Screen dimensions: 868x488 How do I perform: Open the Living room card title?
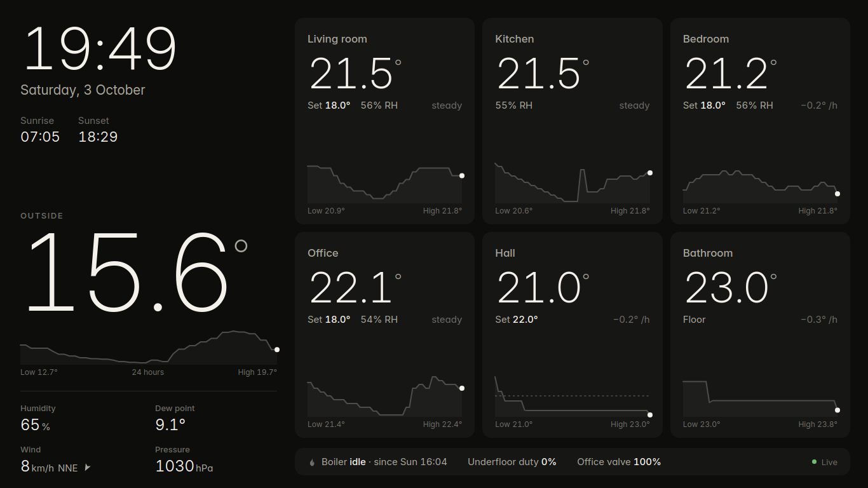coord(337,39)
